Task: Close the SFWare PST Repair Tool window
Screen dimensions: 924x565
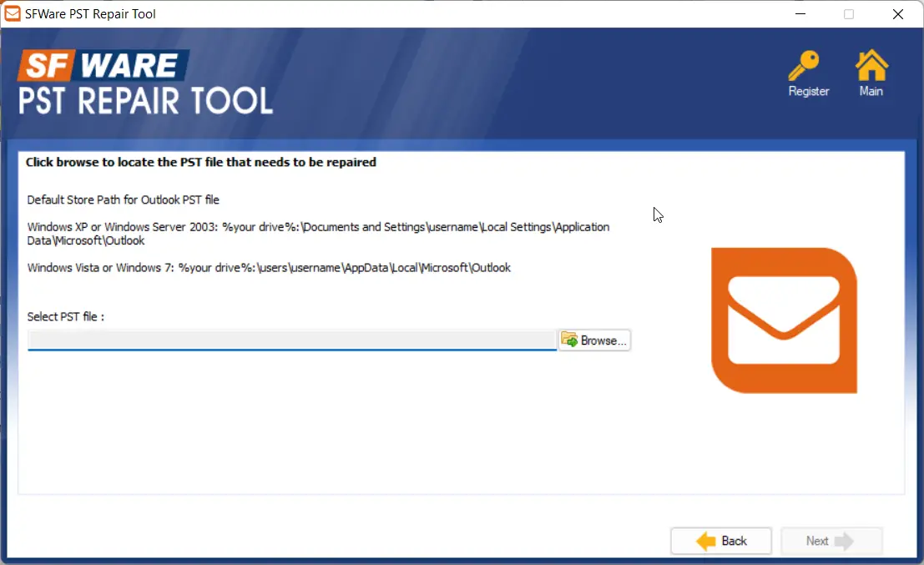Action: [x=897, y=13]
